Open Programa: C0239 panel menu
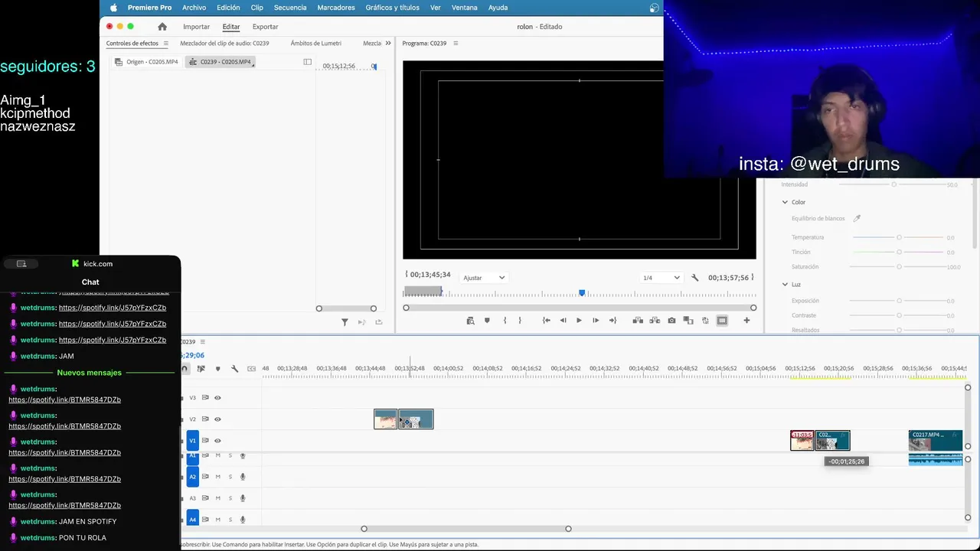The width and height of the screenshot is (980, 551). coord(456,44)
